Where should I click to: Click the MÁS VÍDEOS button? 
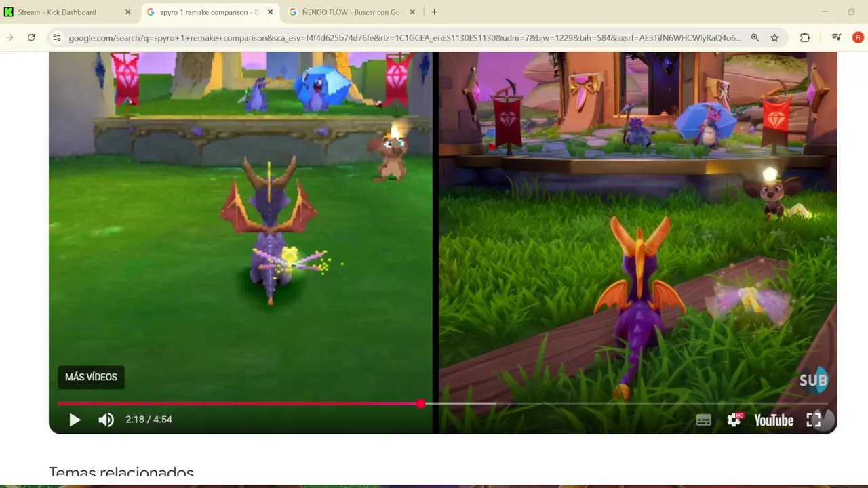click(91, 377)
